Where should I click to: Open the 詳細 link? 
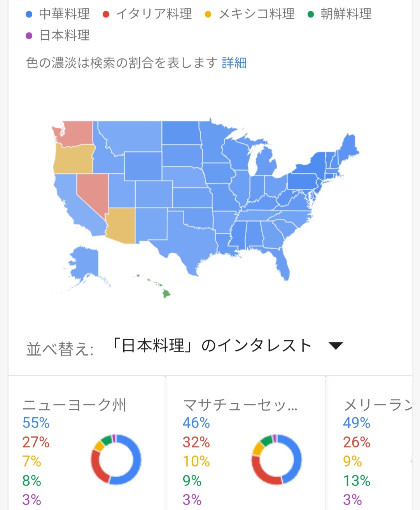[x=234, y=63]
